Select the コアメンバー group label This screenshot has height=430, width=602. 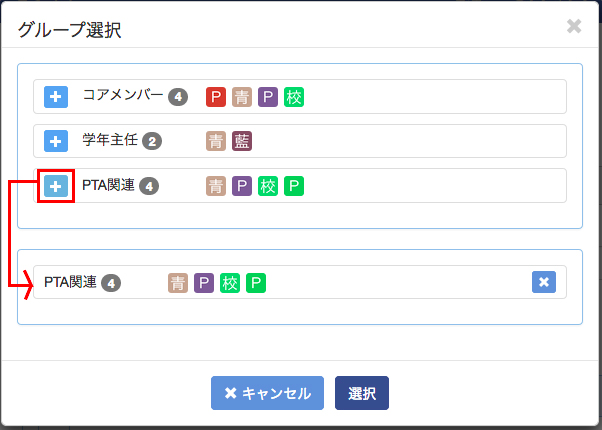[x=123, y=95]
